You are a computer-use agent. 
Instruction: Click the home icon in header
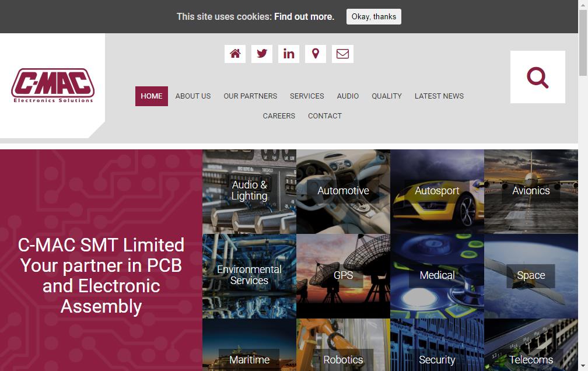coord(235,54)
